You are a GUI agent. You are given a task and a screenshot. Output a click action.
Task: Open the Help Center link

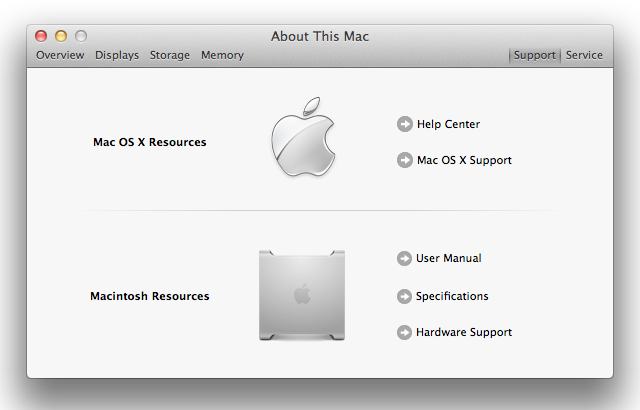point(448,124)
